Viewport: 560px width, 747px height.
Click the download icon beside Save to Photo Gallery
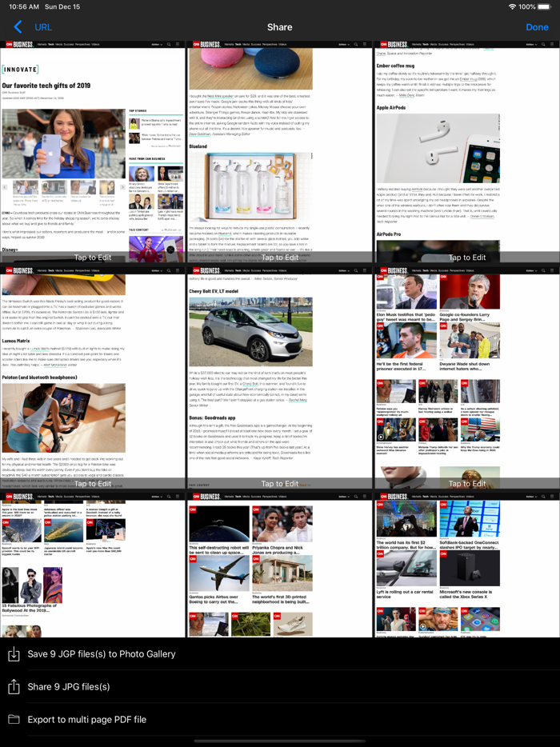[x=14, y=654]
